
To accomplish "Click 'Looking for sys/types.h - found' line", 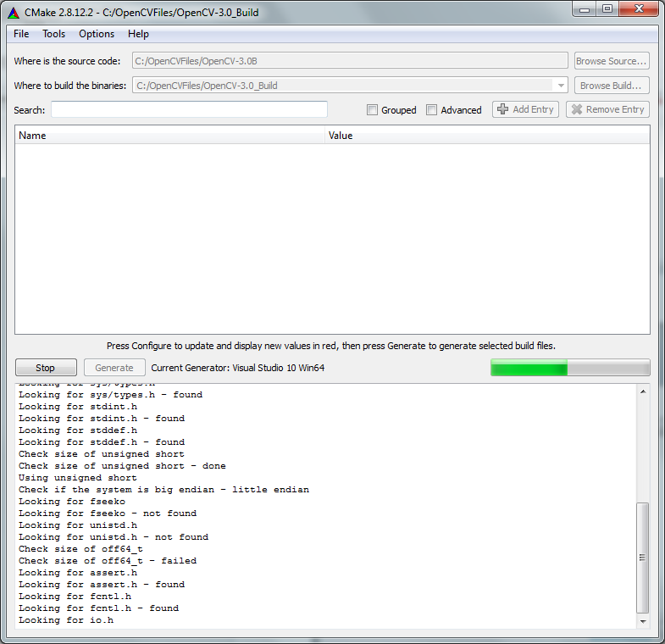I will [x=110, y=395].
